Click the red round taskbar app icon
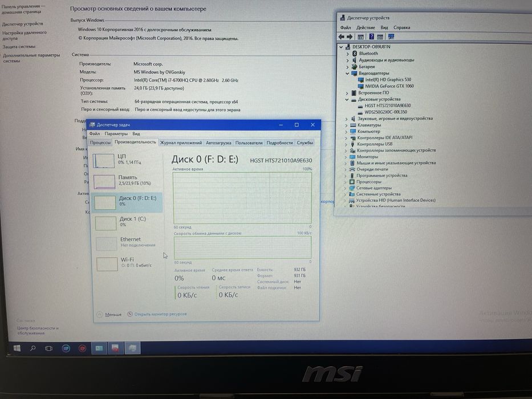 pos(82,348)
